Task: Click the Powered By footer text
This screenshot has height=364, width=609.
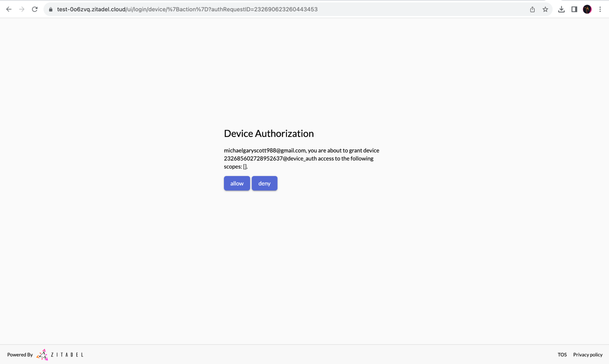Action: pos(20,355)
